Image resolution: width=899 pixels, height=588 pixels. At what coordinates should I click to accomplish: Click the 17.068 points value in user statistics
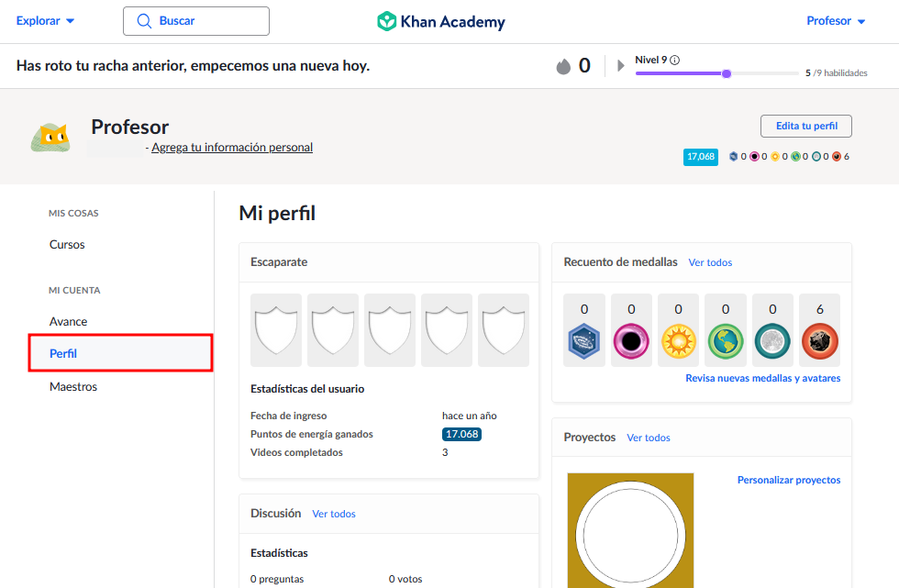click(461, 435)
